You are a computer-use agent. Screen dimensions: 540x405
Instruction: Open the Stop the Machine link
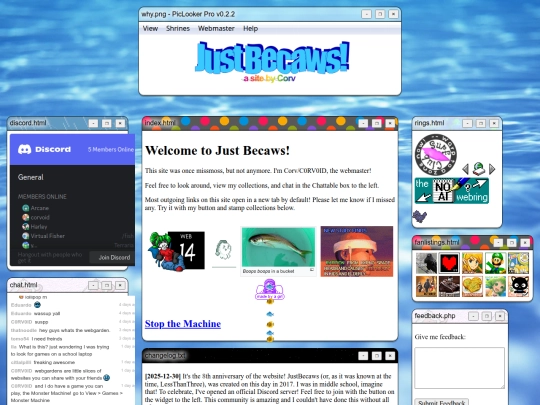point(183,324)
